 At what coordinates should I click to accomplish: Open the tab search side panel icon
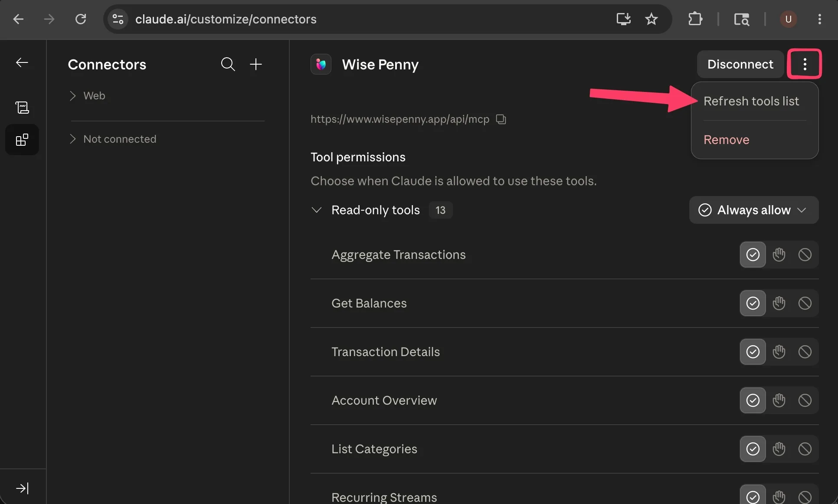[742, 19]
